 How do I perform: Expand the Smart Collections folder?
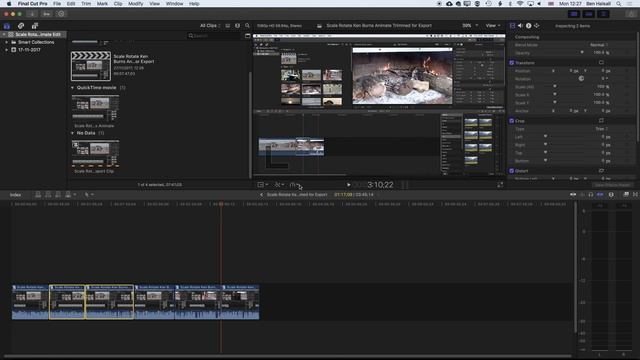coord(7,42)
